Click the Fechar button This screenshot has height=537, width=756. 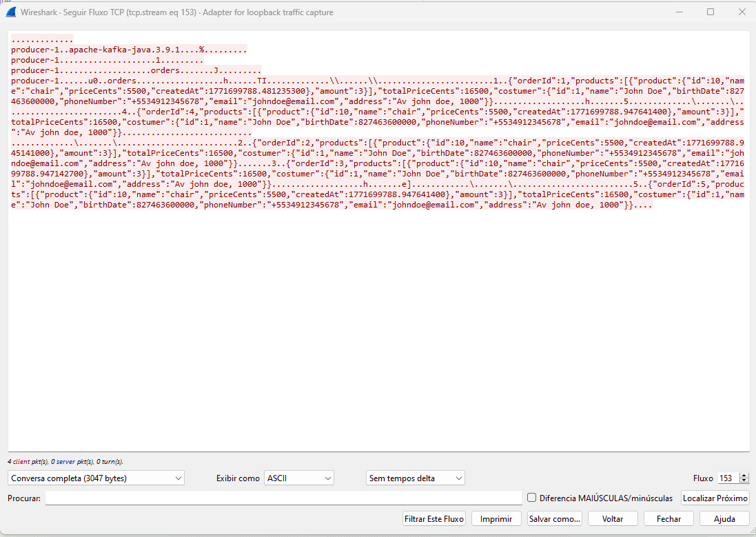point(668,518)
